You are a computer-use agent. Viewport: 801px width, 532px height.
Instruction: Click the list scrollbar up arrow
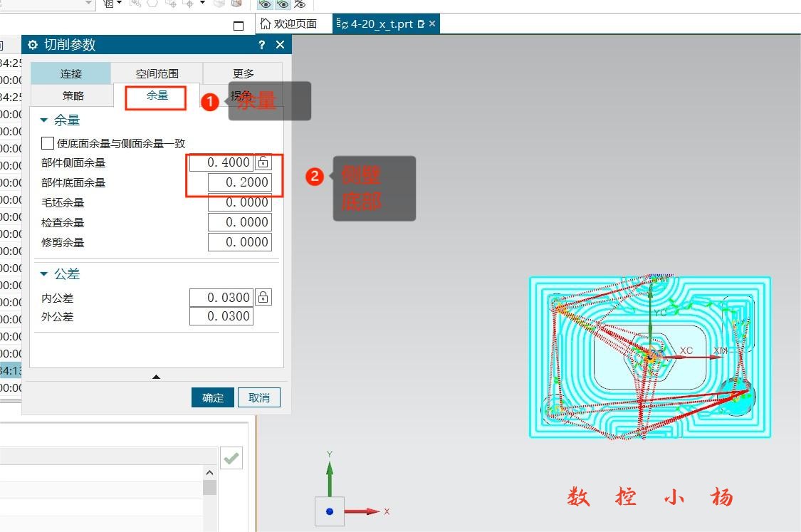209,473
